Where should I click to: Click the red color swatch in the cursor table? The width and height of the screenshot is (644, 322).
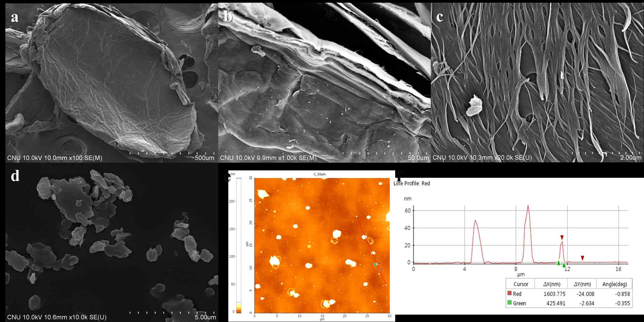pos(509,293)
